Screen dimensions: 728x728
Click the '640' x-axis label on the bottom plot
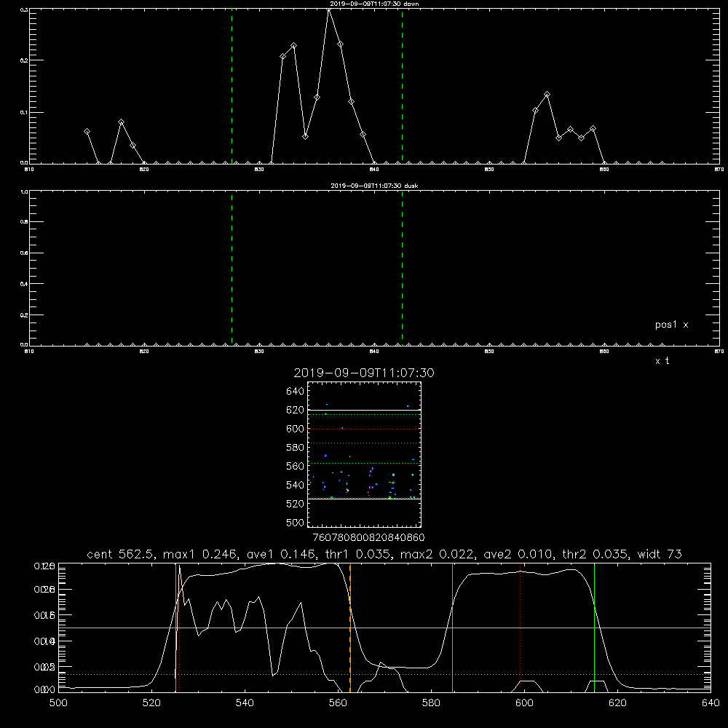711,703
